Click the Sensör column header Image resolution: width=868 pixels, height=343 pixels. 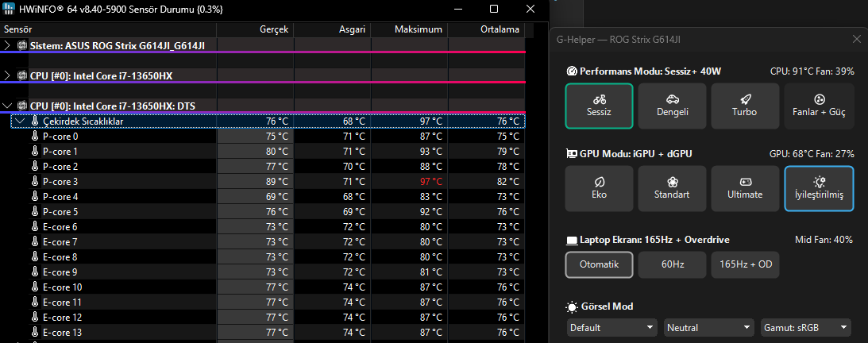pos(108,29)
